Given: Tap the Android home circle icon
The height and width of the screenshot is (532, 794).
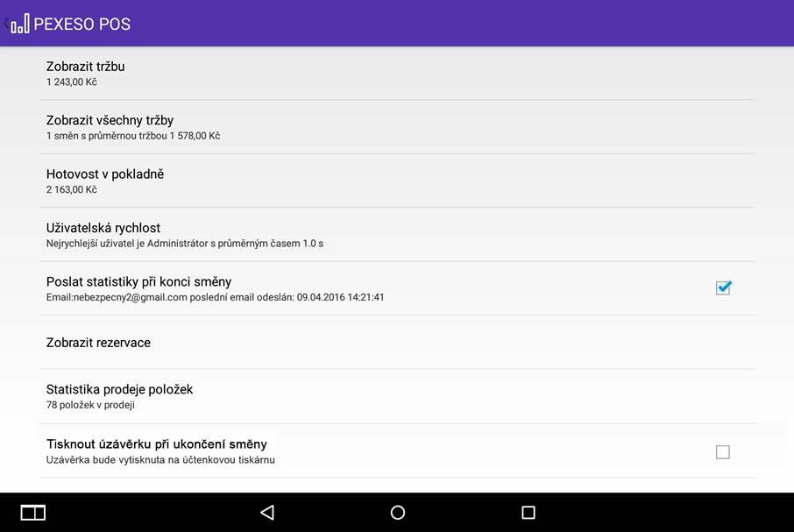Looking at the screenshot, I should (398, 512).
